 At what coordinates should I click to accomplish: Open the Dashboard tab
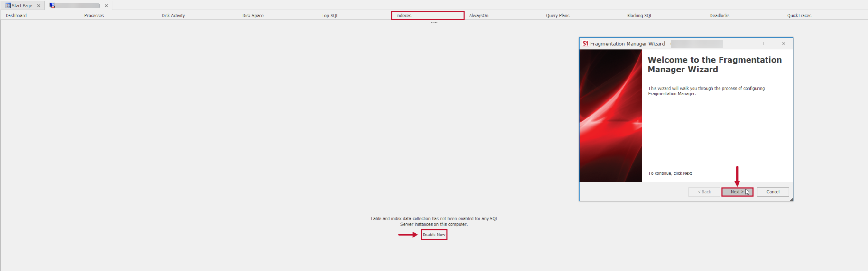click(x=16, y=16)
